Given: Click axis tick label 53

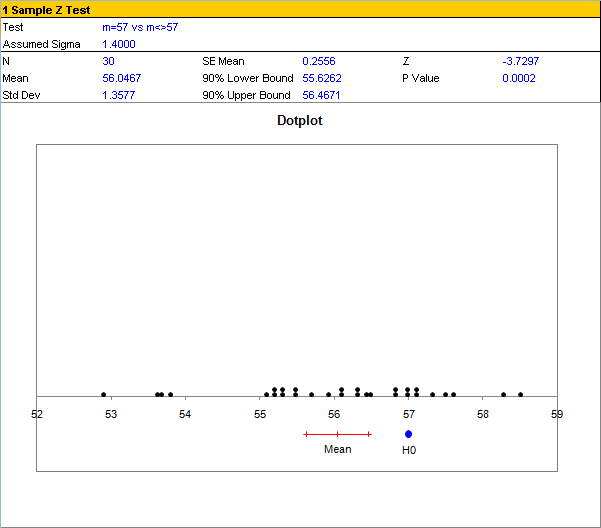Looking at the screenshot, I should click(x=111, y=414).
